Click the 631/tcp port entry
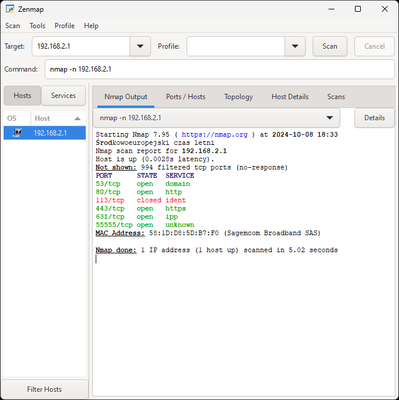Screen dimensions: 399x400 (110, 217)
